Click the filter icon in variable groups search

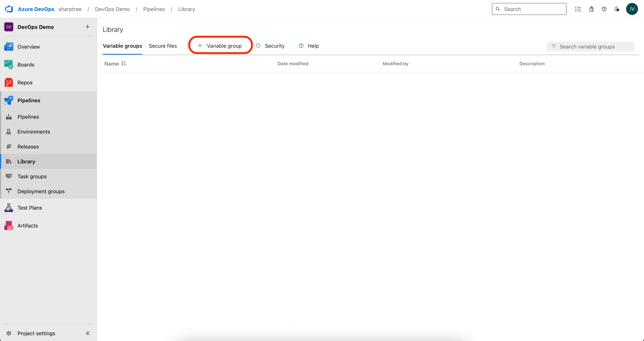(x=553, y=47)
